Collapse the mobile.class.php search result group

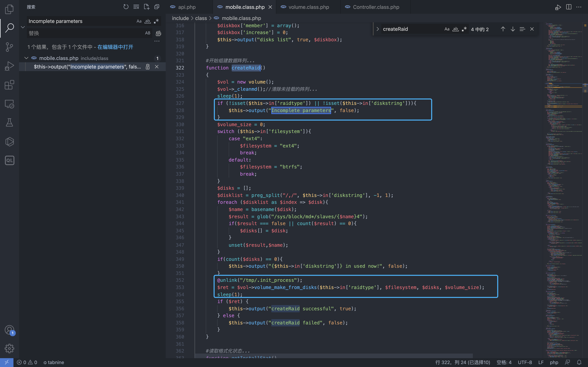(x=26, y=58)
